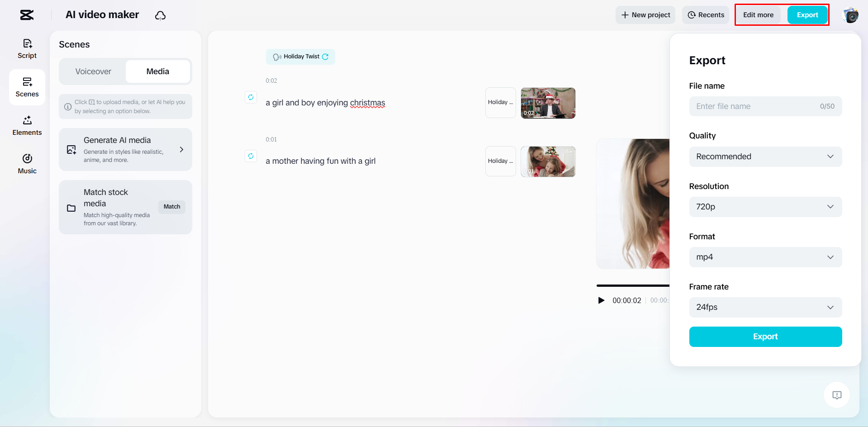Play the video preview
The height and width of the screenshot is (427, 868).
(x=601, y=300)
